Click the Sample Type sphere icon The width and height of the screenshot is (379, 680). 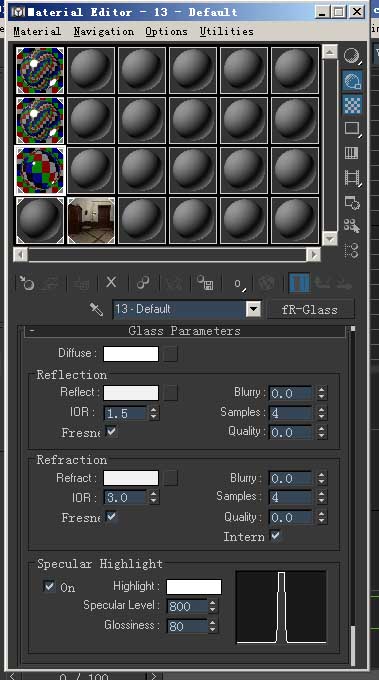point(352,56)
